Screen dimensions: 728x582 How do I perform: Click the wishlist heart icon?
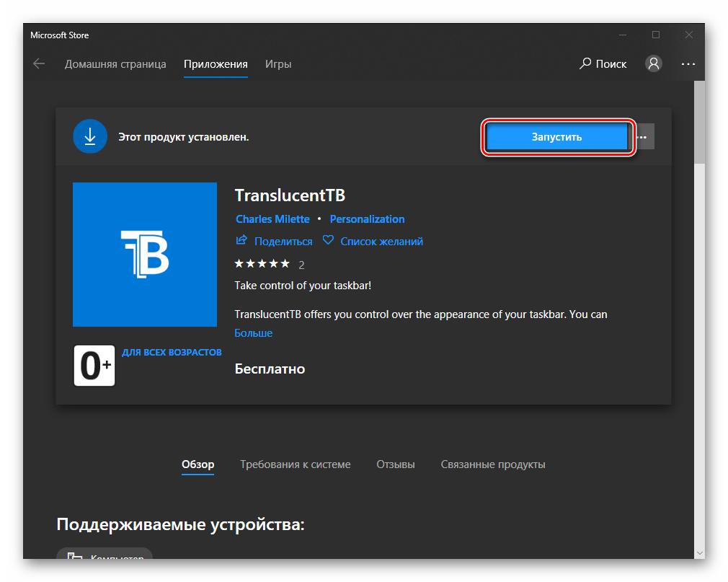click(x=328, y=240)
